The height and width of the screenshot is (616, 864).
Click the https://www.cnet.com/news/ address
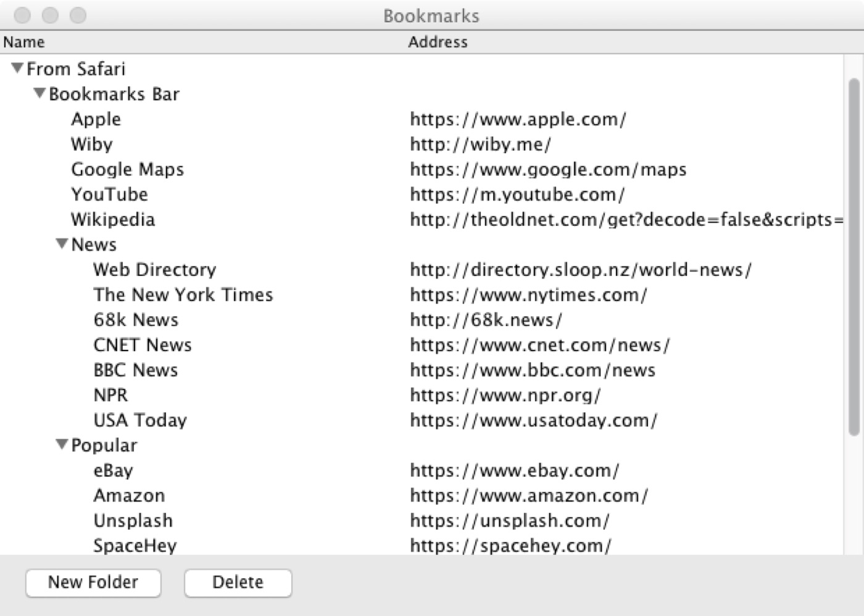tap(540, 345)
